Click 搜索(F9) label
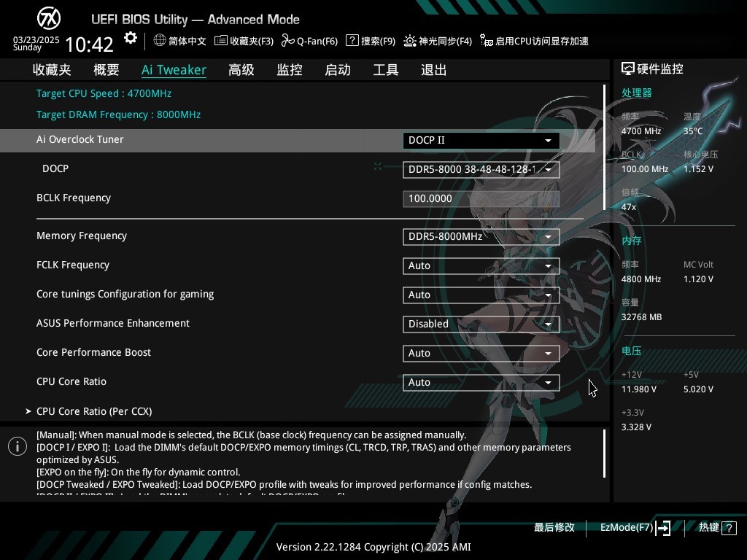 point(379,41)
